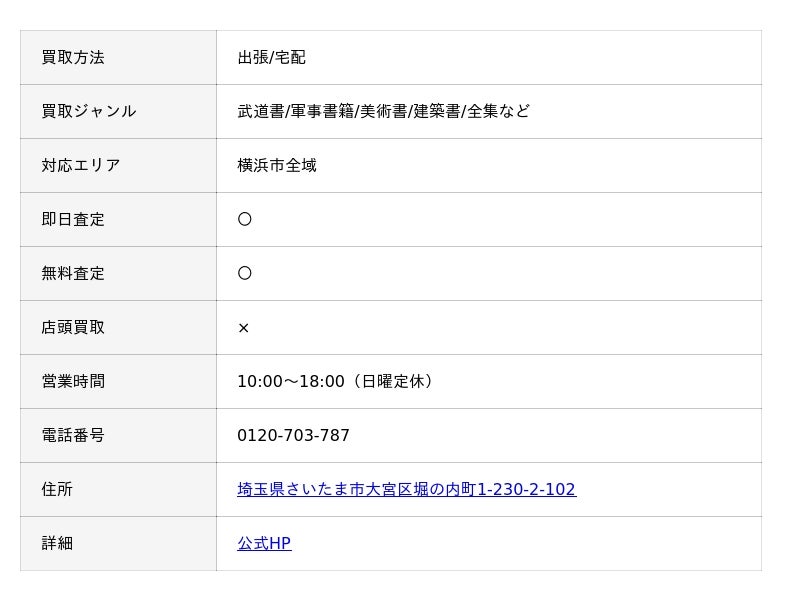Click the 対応エリア label
Image resolution: width=800 pixels, height=601 pixels.
point(81,165)
